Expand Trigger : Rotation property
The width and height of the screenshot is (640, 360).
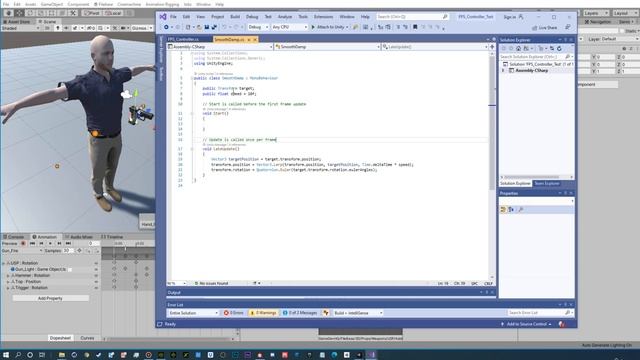tap(8, 288)
